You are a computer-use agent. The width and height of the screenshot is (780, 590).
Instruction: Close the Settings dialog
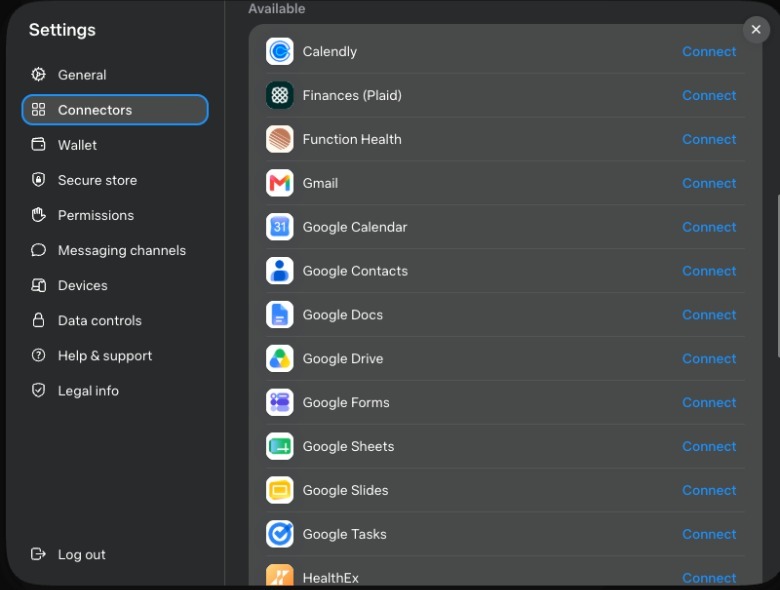point(756,29)
